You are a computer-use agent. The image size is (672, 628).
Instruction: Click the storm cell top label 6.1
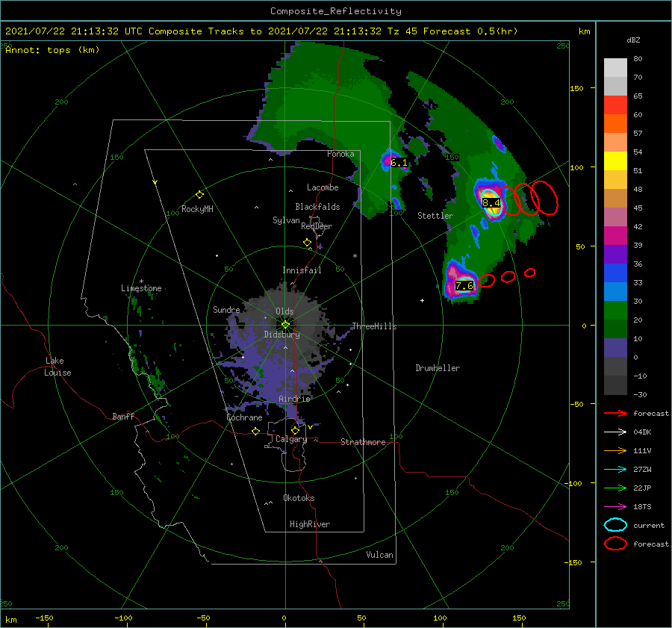[x=399, y=163]
